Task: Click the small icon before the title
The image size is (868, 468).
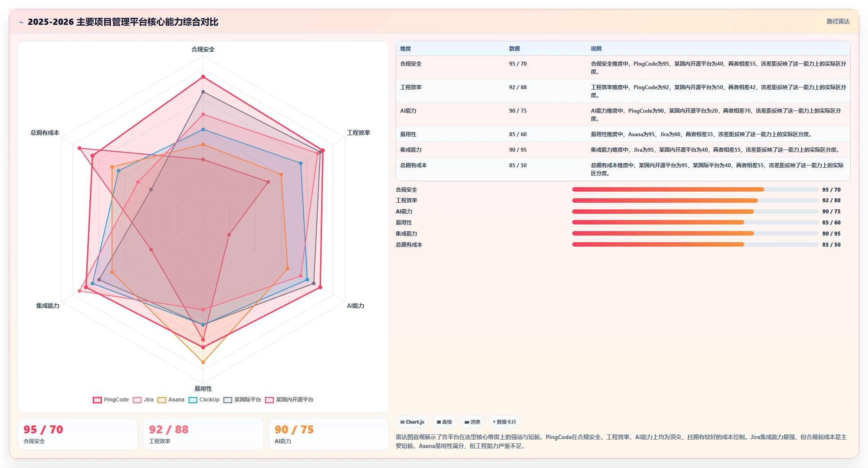Action: pyautogui.click(x=21, y=22)
